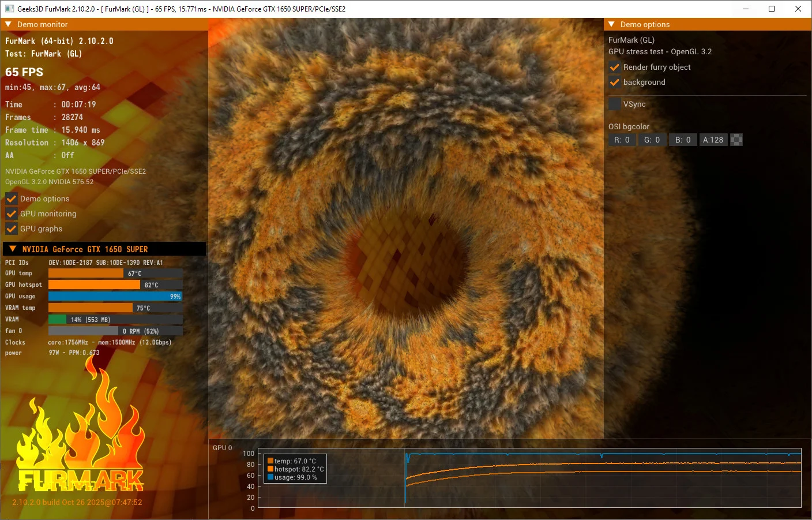This screenshot has width=812, height=520.
Task: Click "NVIDIA GeForce GTX 1650 SUPER/PCIe/SSE2" in Demo monitor
Action: click(x=76, y=171)
